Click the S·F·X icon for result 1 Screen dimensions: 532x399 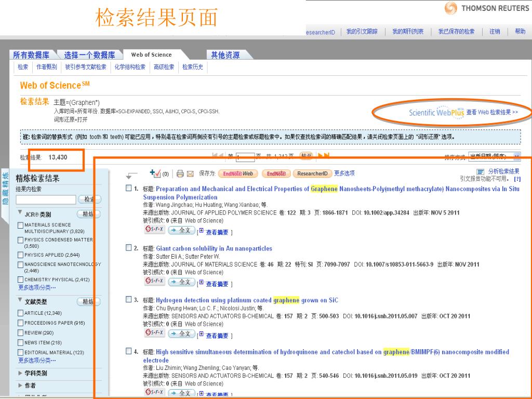(x=154, y=229)
